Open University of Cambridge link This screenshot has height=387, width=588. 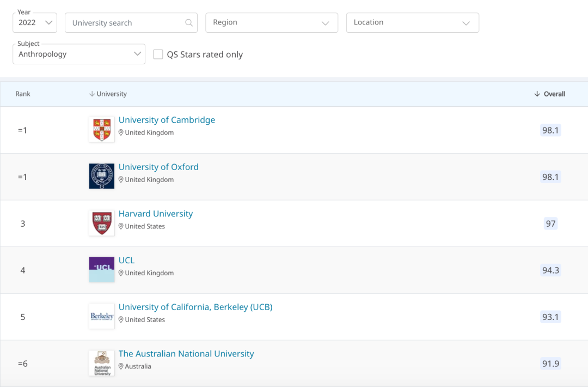point(167,120)
